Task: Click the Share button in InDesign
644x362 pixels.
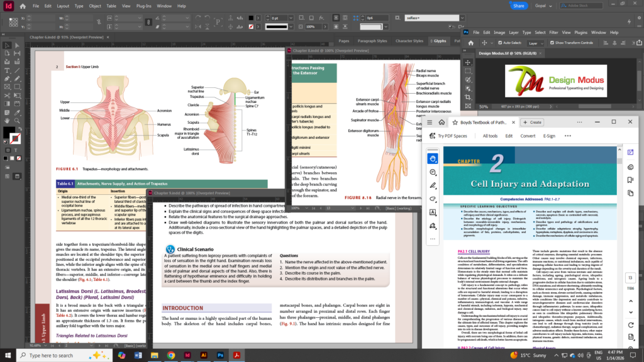Action: [518, 6]
